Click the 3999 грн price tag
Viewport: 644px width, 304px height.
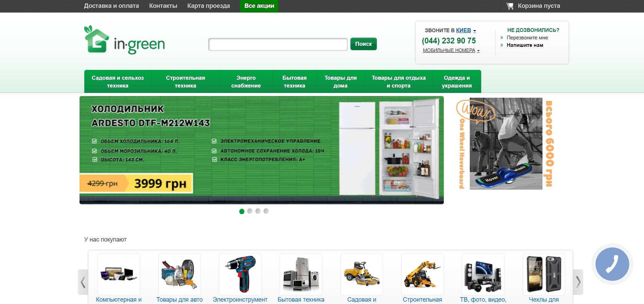click(x=160, y=184)
